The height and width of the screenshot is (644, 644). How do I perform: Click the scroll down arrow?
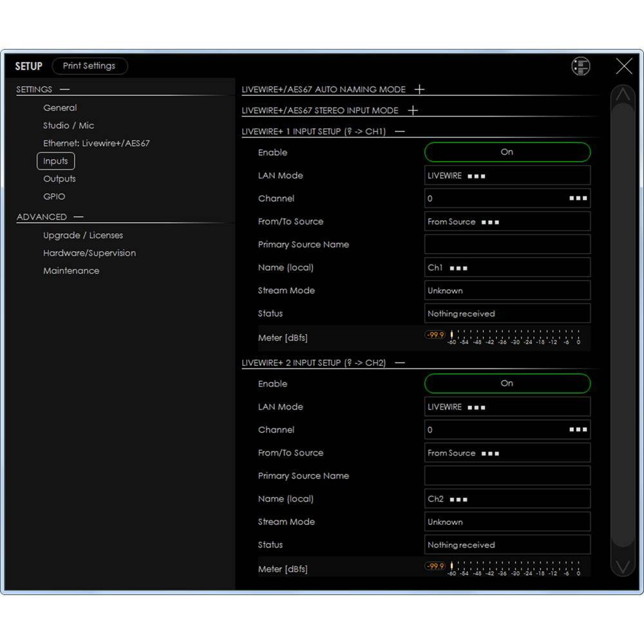623,567
